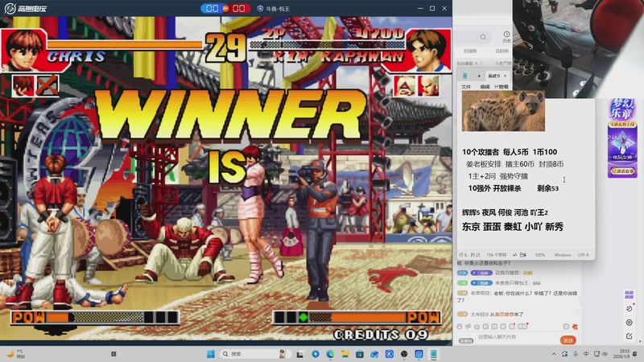
Task: Click the encoding icon in the Notepad status bar
Action: click(x=522, y=255)
